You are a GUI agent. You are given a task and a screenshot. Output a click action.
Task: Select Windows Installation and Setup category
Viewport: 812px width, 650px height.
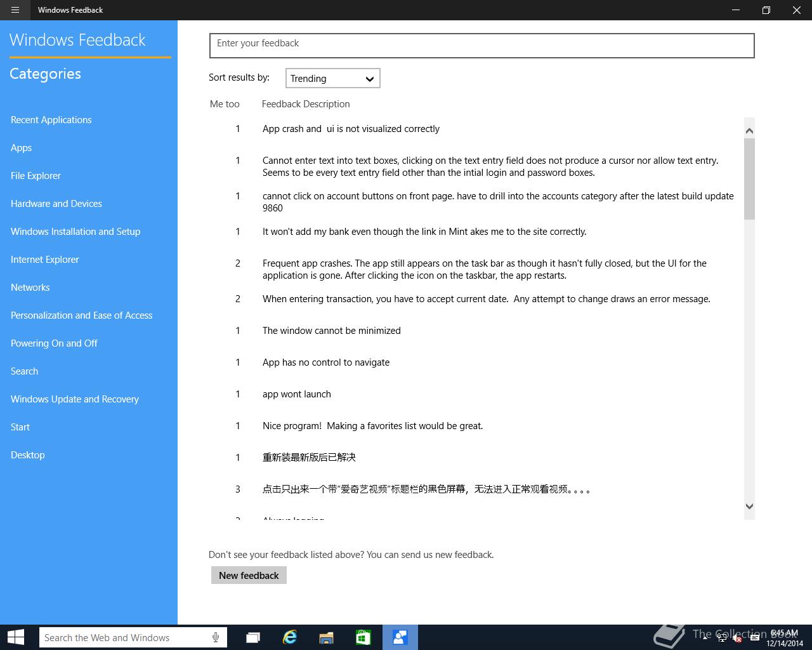75,232
